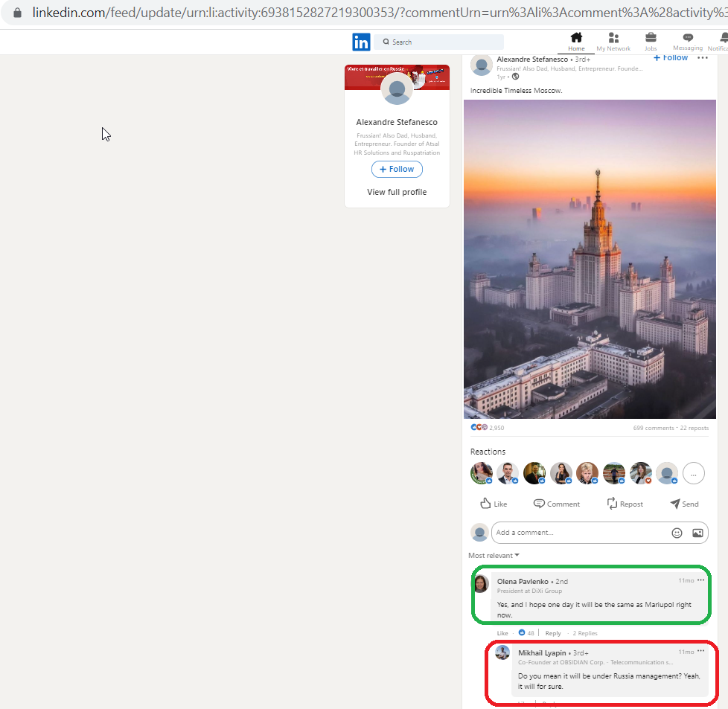Click the Send button
Image resolution: width=728 pixels, height=709 pixels.
[684, 504]
